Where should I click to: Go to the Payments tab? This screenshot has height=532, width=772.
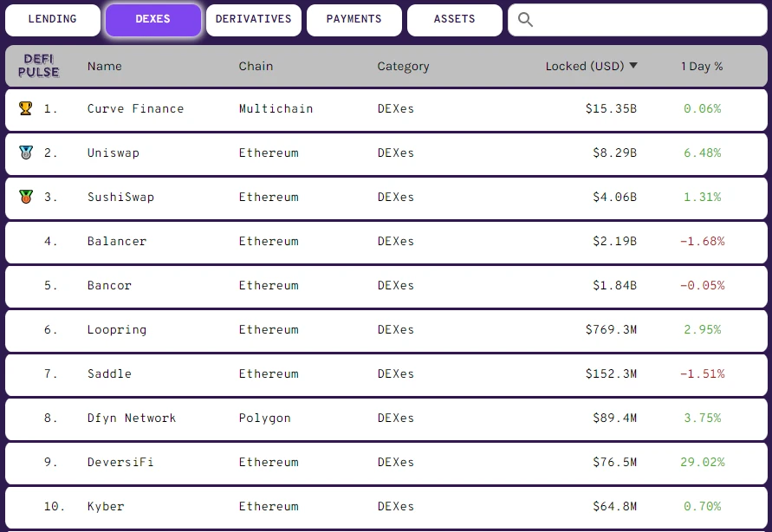pos(354,20)
